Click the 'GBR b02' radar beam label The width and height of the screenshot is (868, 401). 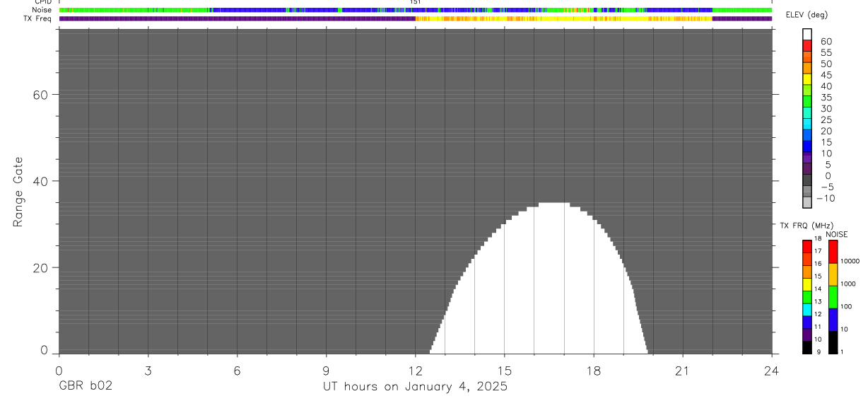click(85, 386)
